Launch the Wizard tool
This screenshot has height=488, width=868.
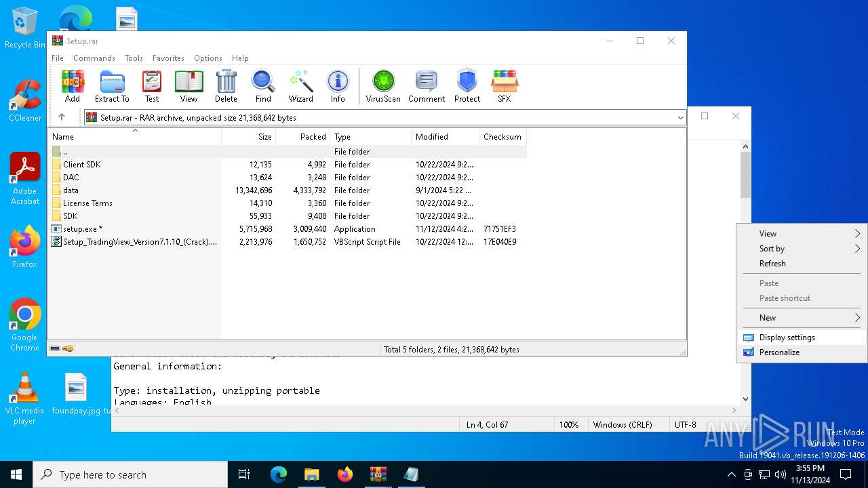(300, 86)
